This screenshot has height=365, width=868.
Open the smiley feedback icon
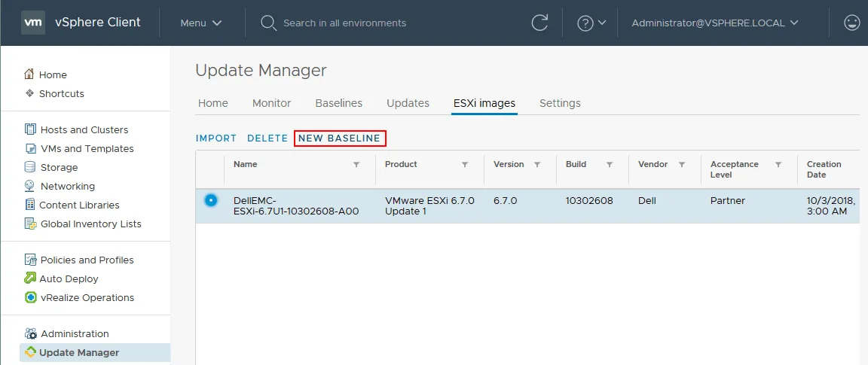(x=852, y=23)
